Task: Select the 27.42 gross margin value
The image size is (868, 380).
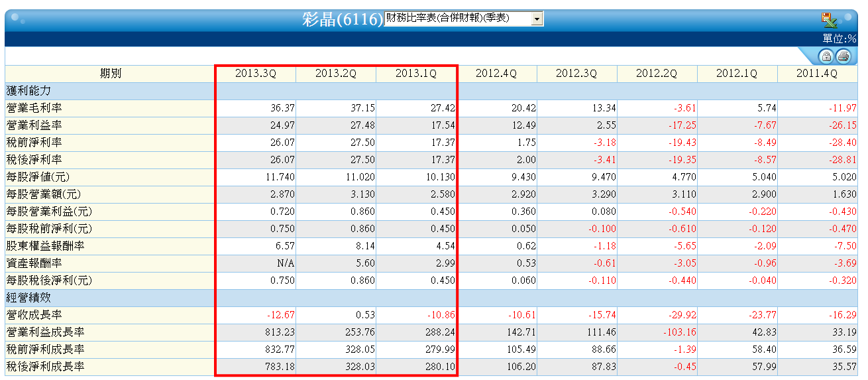Action: (443, 108)
